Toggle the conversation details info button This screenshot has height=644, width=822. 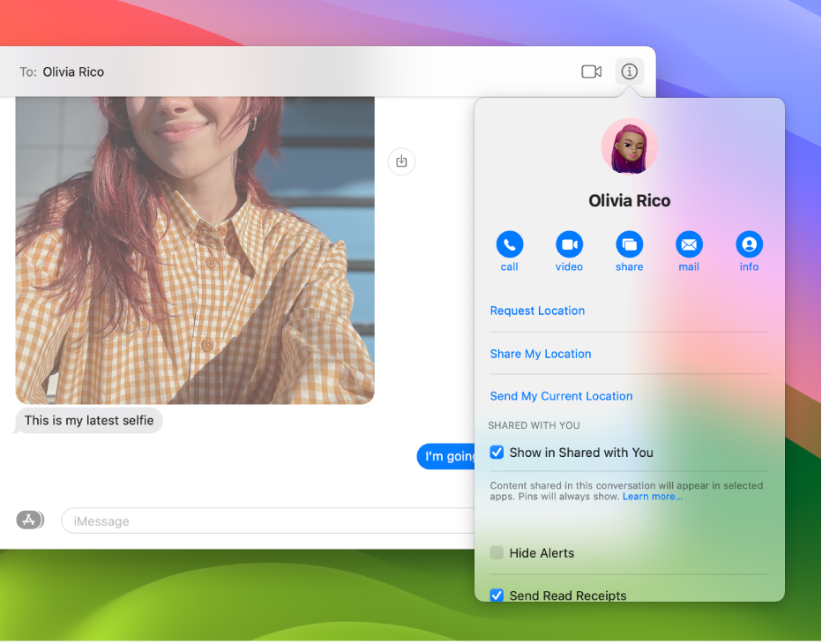(x=629, y=71)
